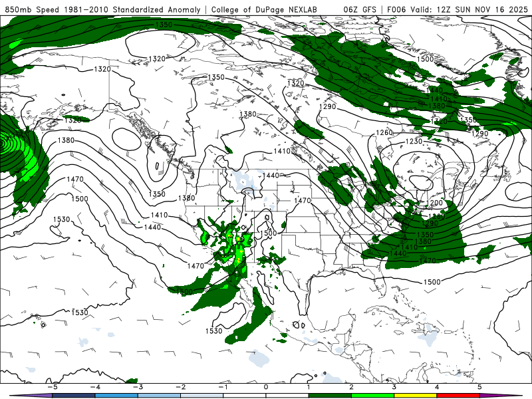The image size is (532, 399).
Task: Click the medium blue -4 to -3 colorbar segment
Action: click(116, 396)
